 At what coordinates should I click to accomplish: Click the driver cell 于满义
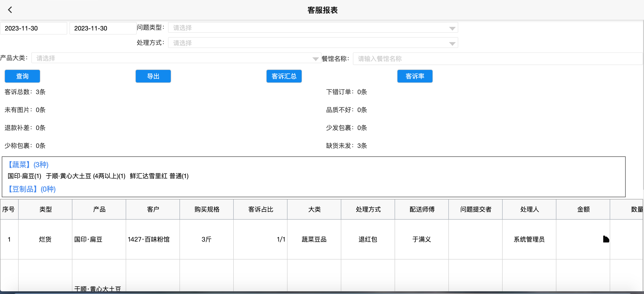pos(421,239)
